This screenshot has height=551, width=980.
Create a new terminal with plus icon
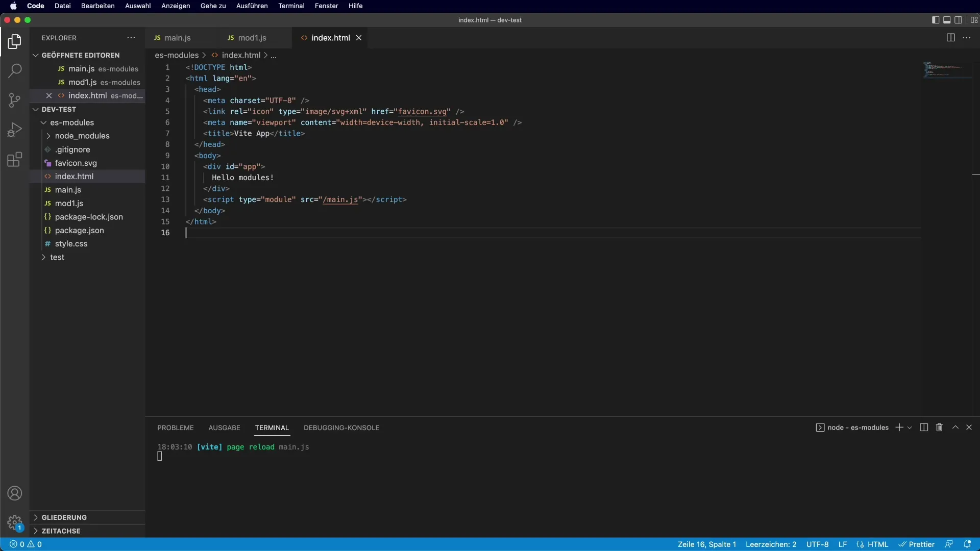[x=899, y=428]
